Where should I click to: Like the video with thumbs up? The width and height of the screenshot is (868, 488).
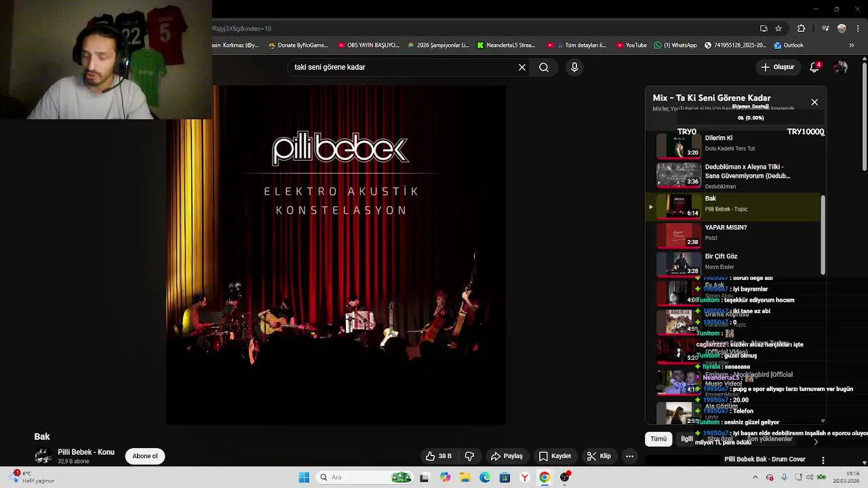click(438, 456)
